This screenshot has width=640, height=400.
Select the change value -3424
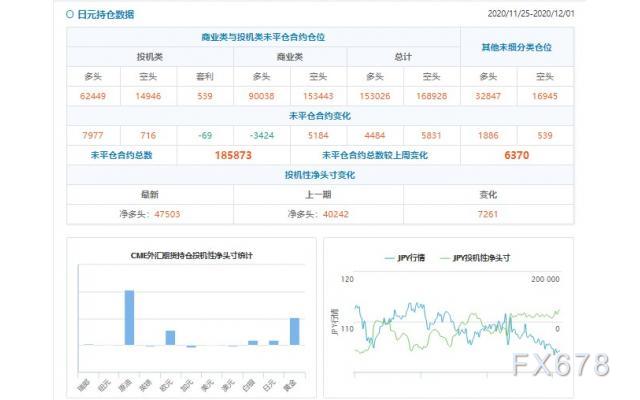pos(261,135)
